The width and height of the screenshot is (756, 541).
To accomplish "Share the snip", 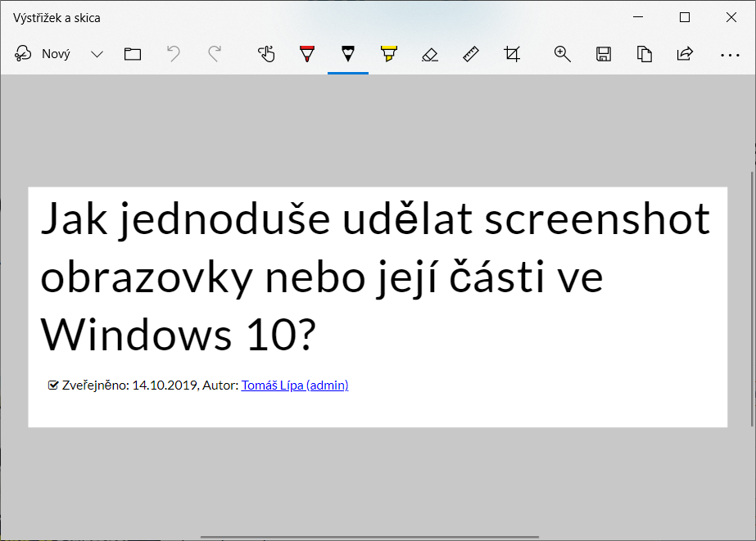I will click(685, 54).
